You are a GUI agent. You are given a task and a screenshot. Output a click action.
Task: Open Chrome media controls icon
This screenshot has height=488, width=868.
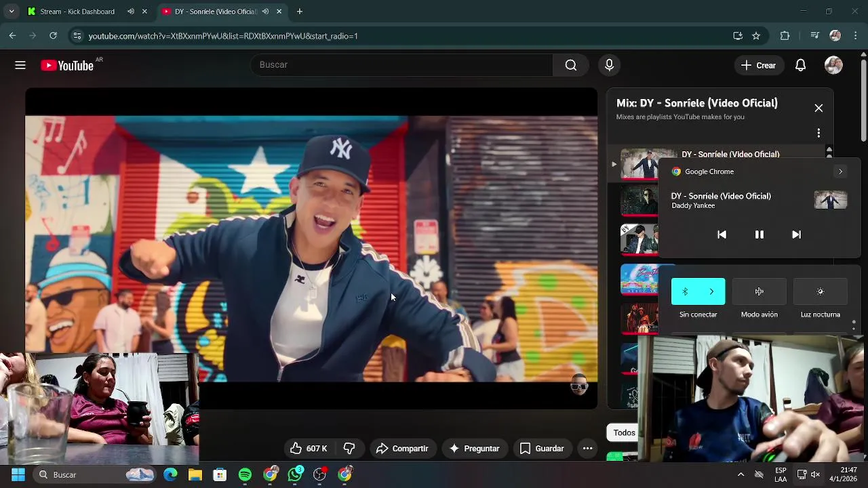[814, 36]
